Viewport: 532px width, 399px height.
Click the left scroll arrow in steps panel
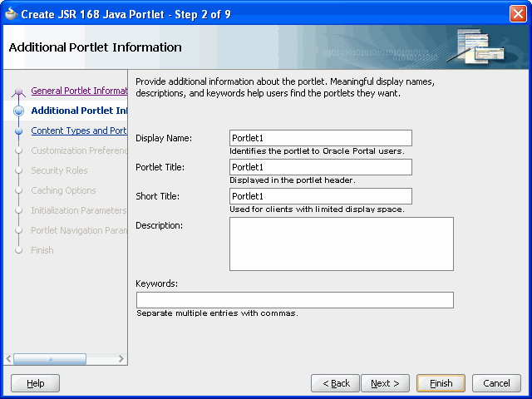[x=8, y=358]
